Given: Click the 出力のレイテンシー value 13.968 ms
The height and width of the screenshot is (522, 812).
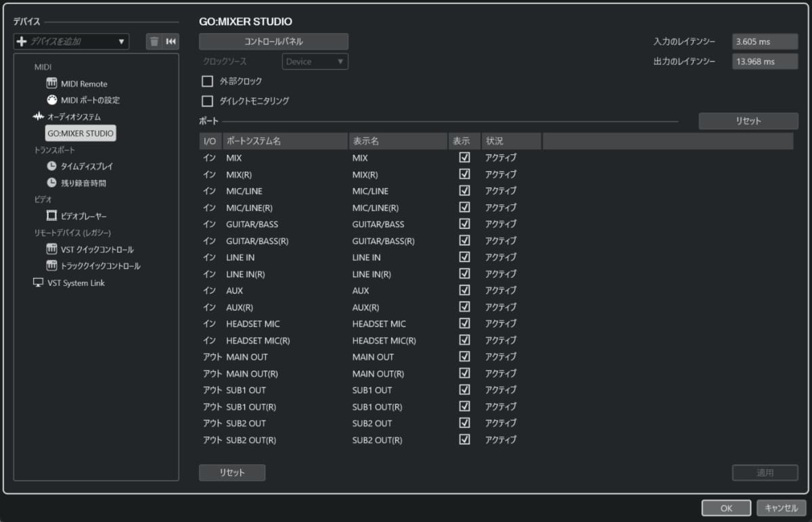Looking at the screenshot, I should pyautogui.click(x=765, y=62).
